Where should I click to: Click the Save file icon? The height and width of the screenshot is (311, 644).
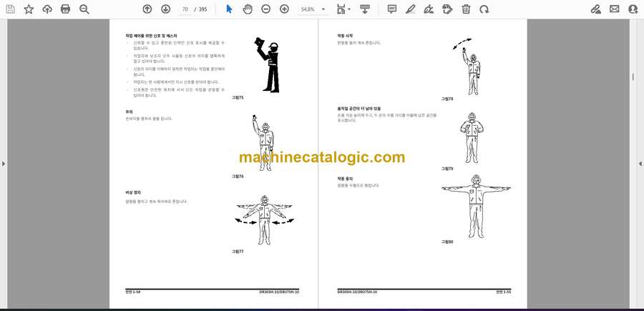pos(10,9)
